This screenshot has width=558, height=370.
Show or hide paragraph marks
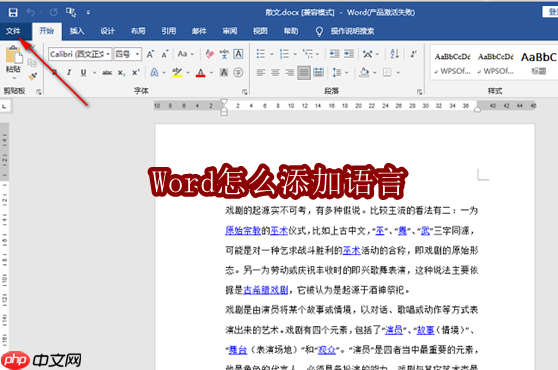tap(413, 54)
